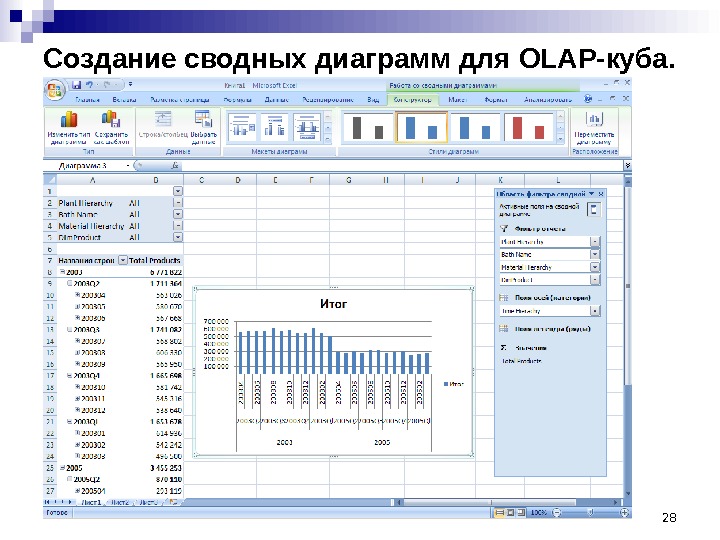Zoom out with the minus button
This screenshot has height=540, width=720.
point(557,512)
